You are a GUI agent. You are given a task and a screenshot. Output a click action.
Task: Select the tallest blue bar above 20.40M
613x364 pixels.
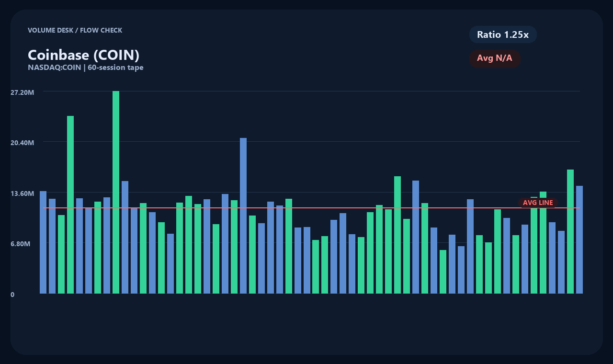pyautogui.click(x=243, y=216)
